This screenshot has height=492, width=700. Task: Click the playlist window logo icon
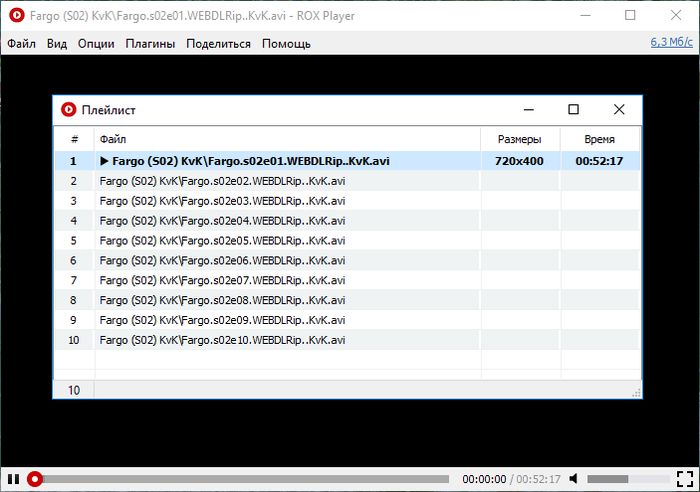point(68,110)
